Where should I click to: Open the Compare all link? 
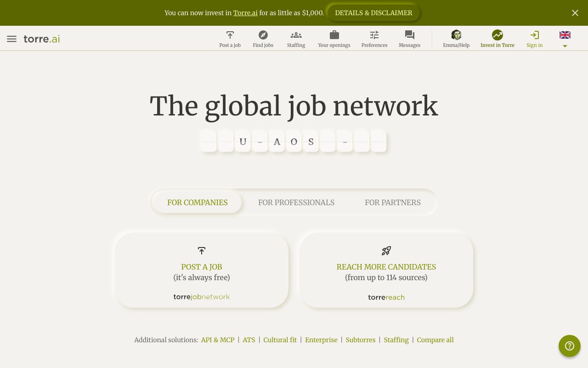point(435,340)
